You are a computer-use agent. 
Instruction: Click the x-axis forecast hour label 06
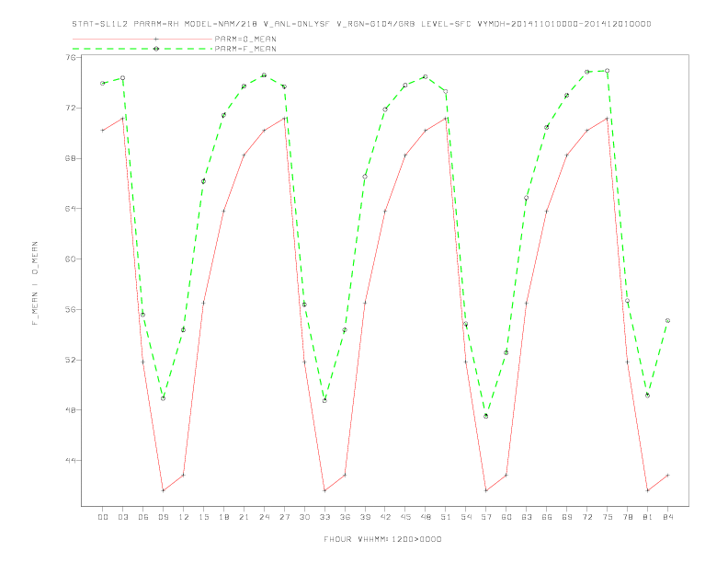tap(143, 517)
